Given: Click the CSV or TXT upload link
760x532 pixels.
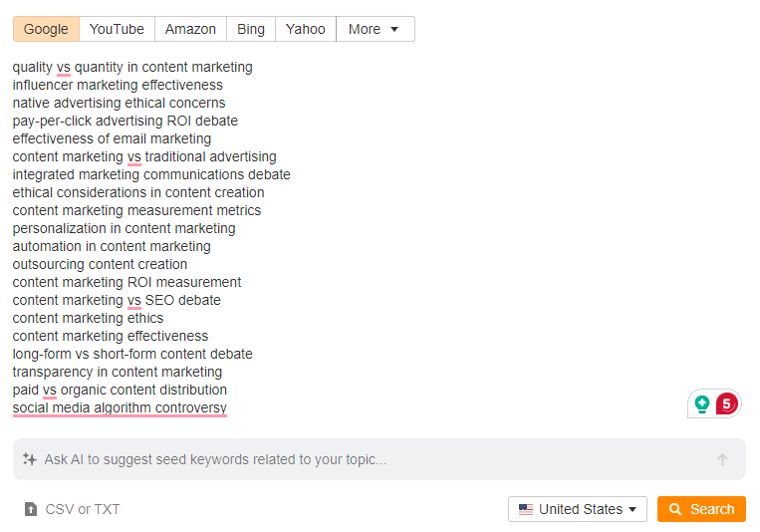Looking at the screenshot, I should 82,509.
